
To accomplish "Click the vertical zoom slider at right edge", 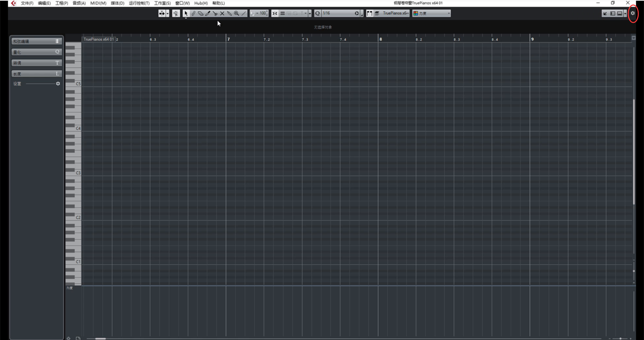I will tap(634, 271).
